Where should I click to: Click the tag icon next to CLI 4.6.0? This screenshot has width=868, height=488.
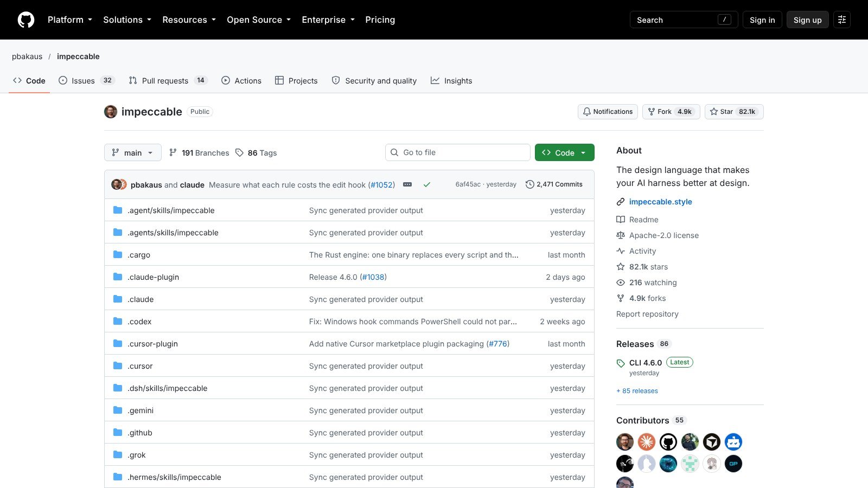(621, 363)
